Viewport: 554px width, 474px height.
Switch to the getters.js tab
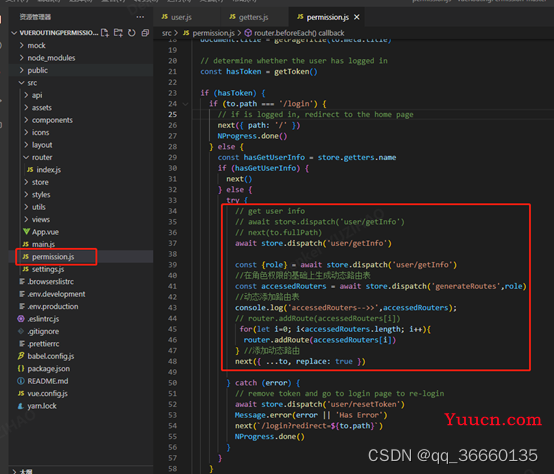249,17
